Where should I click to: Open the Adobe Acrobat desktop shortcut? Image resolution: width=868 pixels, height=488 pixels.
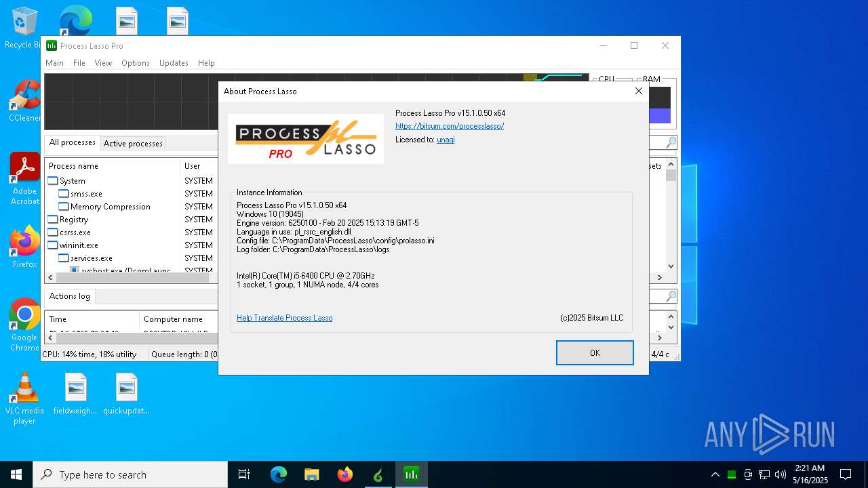point(24,179)
